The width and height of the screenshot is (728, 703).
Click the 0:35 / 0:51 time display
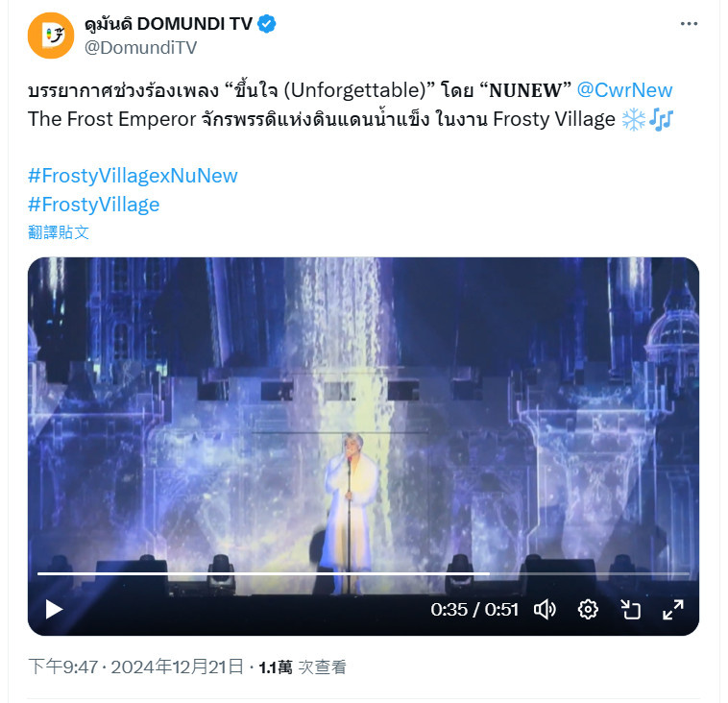(474, 609)
